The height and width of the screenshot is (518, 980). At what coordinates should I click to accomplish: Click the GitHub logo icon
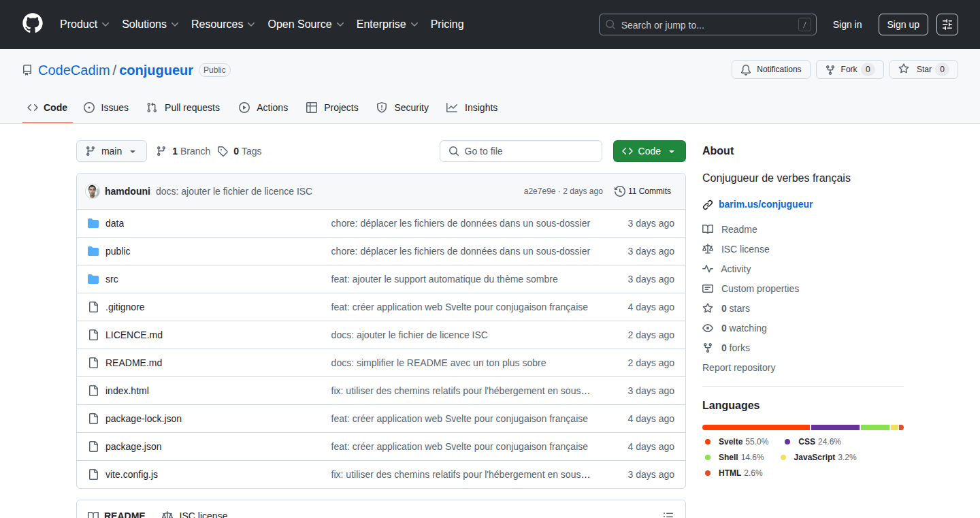33,24
